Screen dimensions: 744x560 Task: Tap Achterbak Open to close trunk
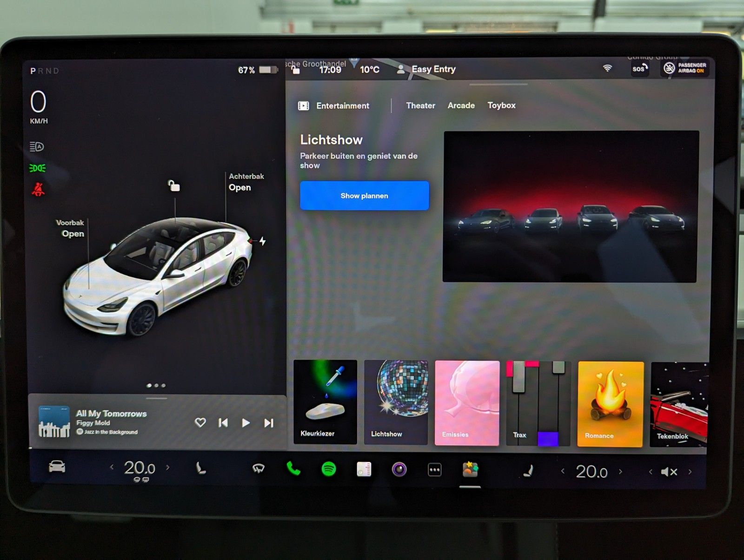pyautogui.click(x=246, y=182)
